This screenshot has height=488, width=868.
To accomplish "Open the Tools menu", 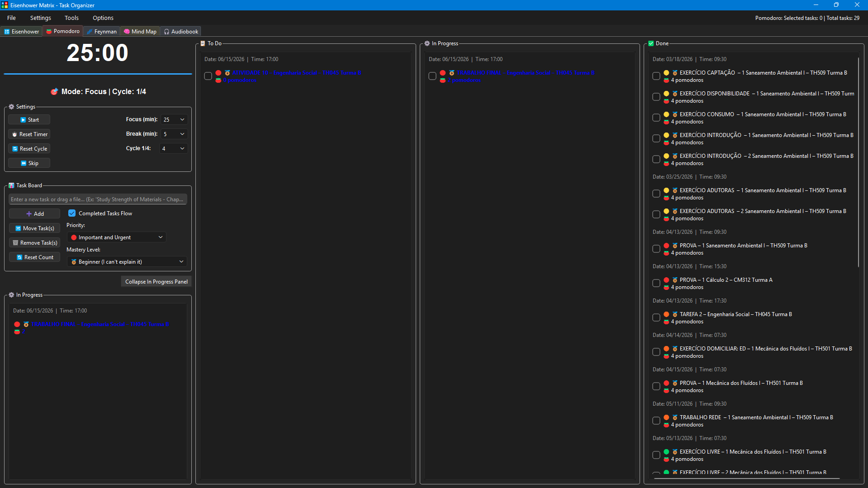I will (x=71, y=18).
